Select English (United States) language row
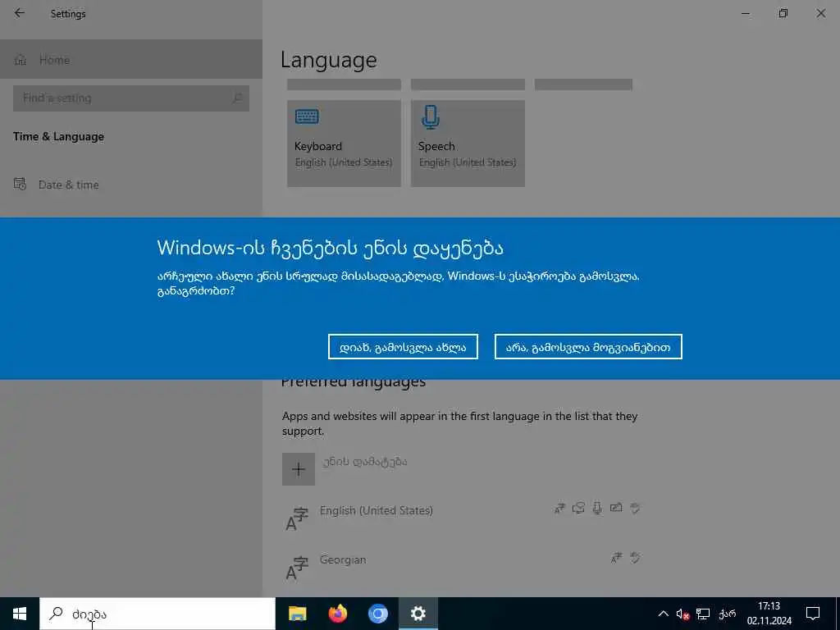Screen dimensions: 840x630 click(x=462, y=518)
